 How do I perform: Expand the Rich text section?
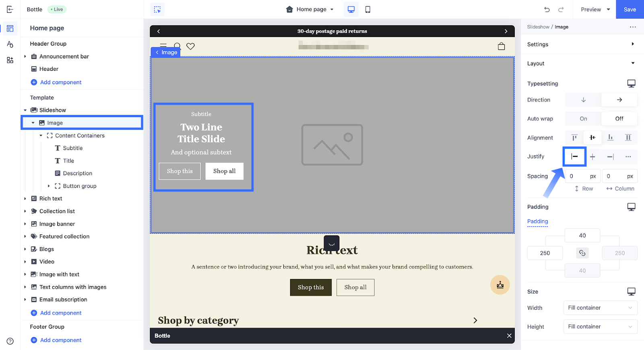point(25,199)
